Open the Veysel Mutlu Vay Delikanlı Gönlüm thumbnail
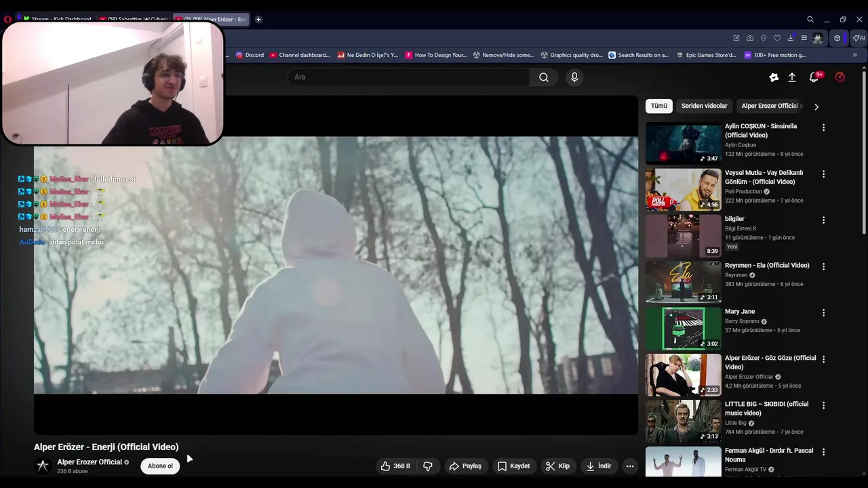 tap(683, 189)
